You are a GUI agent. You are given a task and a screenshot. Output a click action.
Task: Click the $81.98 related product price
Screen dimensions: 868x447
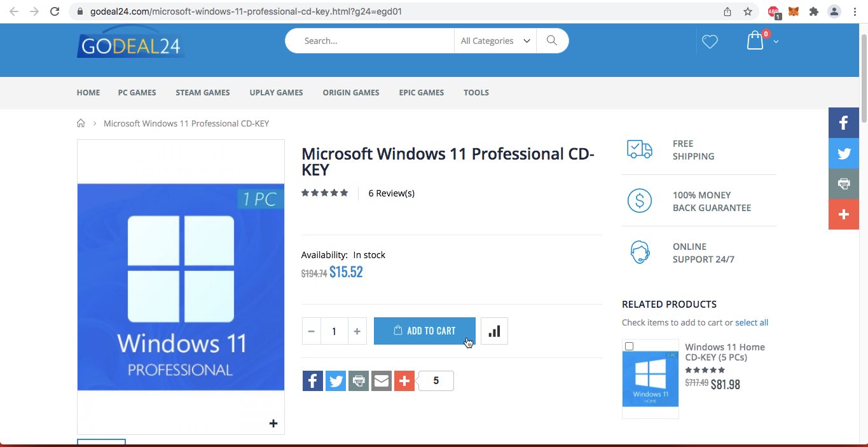[x=726, y=384]
